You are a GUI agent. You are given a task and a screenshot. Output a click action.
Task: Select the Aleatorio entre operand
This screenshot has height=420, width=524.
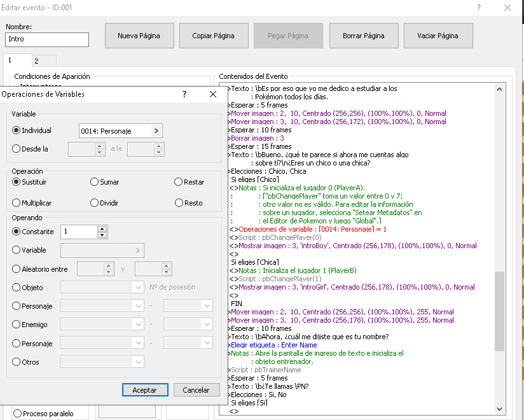(x=17, y=269)
